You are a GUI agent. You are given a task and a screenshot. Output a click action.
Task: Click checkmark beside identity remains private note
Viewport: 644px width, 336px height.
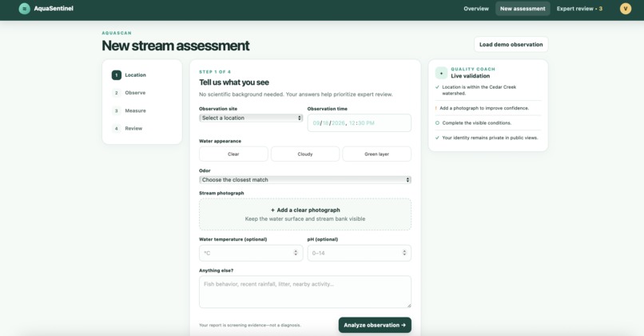(x=437, y=138)
